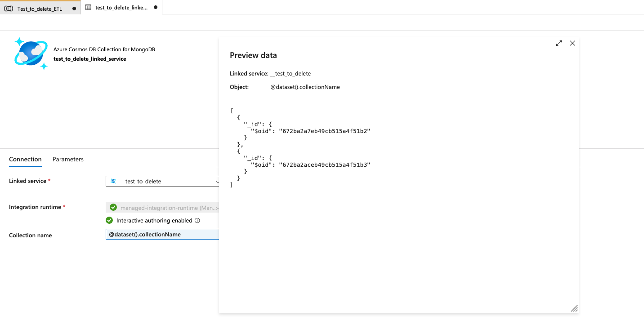The width and height of the screenshot is (644, 329).
Task: Click the green check in Integration runtime field
Action: tap(113, 207)
